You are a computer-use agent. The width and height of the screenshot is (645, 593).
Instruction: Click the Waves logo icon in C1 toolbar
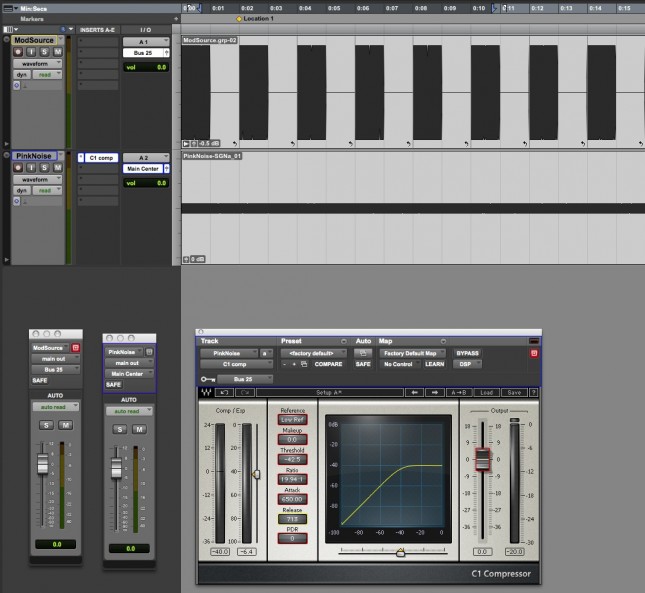(206, 392)
